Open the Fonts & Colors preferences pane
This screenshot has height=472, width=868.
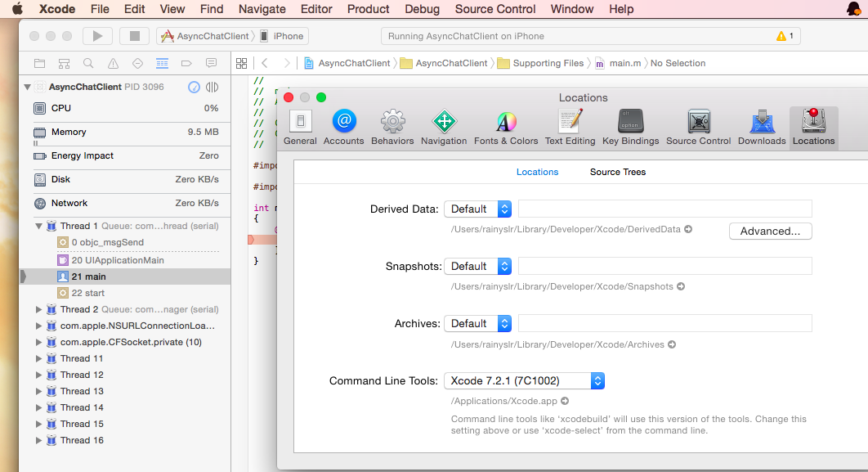click(506, 128)
